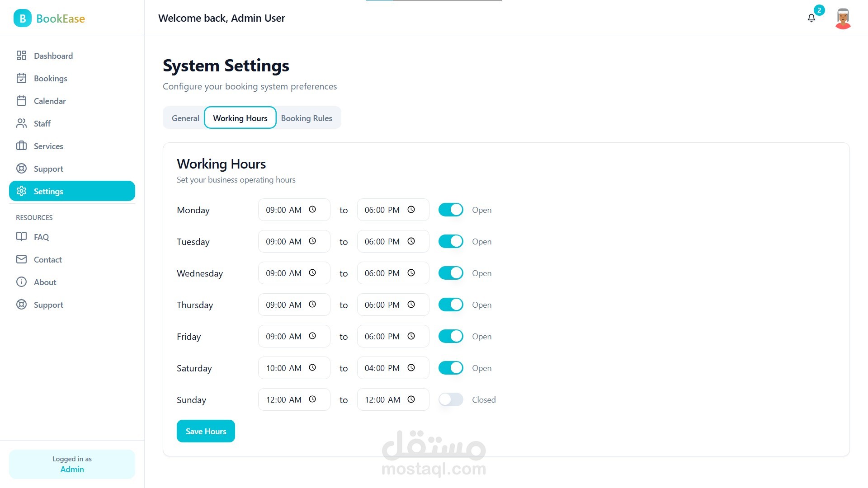Switch to the Booking Rules tab

307,118
